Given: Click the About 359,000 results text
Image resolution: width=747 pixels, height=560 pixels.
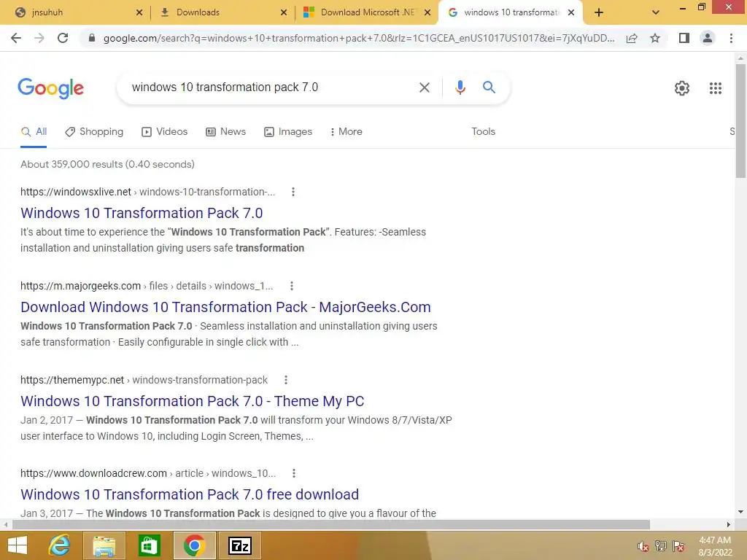Looking at the screenshot, I should (107, 164).
